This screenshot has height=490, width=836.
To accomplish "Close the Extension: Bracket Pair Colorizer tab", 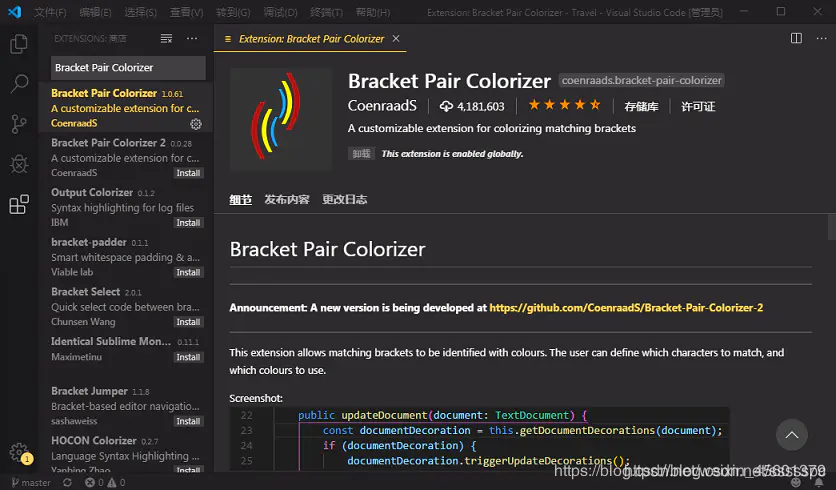I will 396,38.
